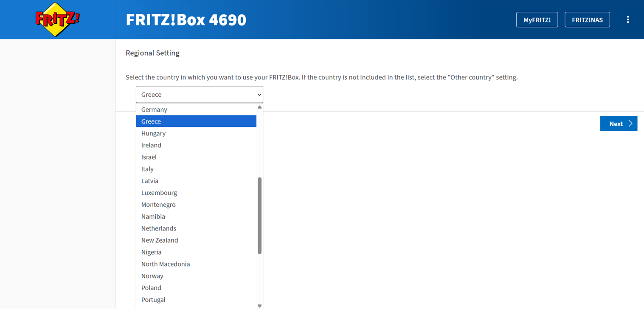Screen dimensions: 644x309
Task: Open the three-dot more options menu
Action: pyautogui.click(x=628, y=20)
